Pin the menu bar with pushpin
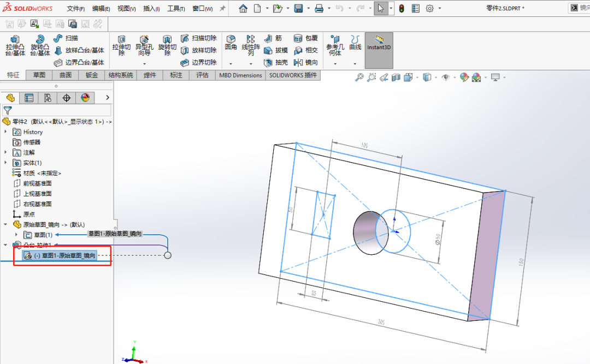Viewport: 590px width, 364px height. tap(222, 8)
